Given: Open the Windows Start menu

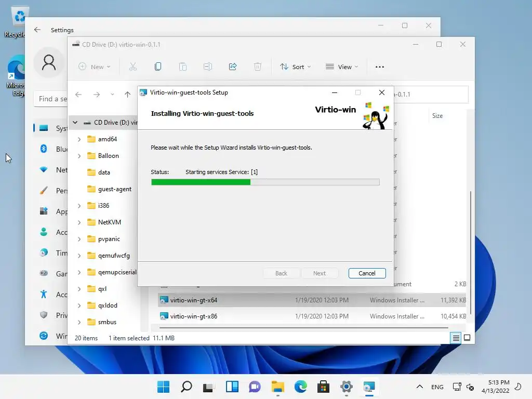Looking at the screenshot, I should 163,387.
